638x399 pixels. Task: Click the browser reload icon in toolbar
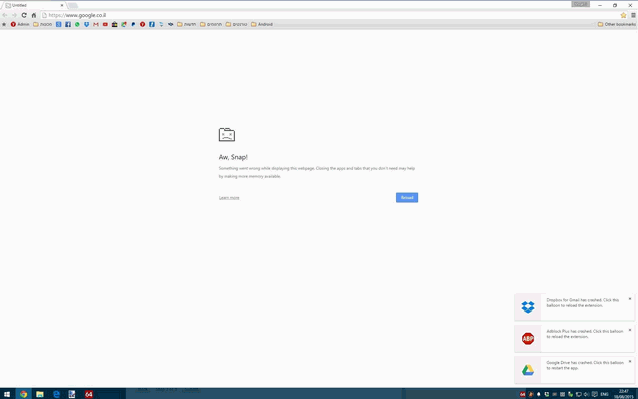click(24, 15)
